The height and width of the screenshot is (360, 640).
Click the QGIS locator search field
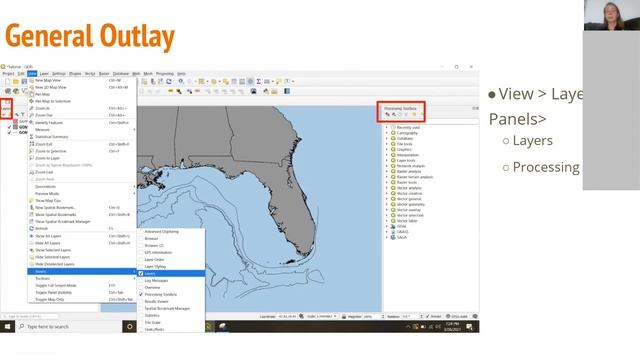pos(30,316)
